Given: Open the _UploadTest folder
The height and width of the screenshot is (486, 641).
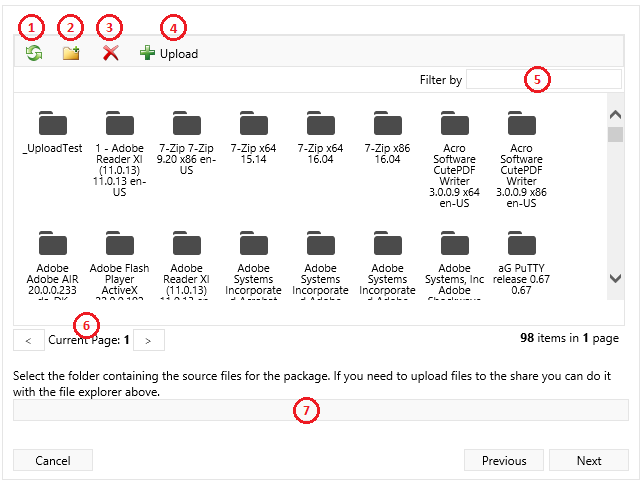Looking at the screenshot, I should click(x=52, y=125).
